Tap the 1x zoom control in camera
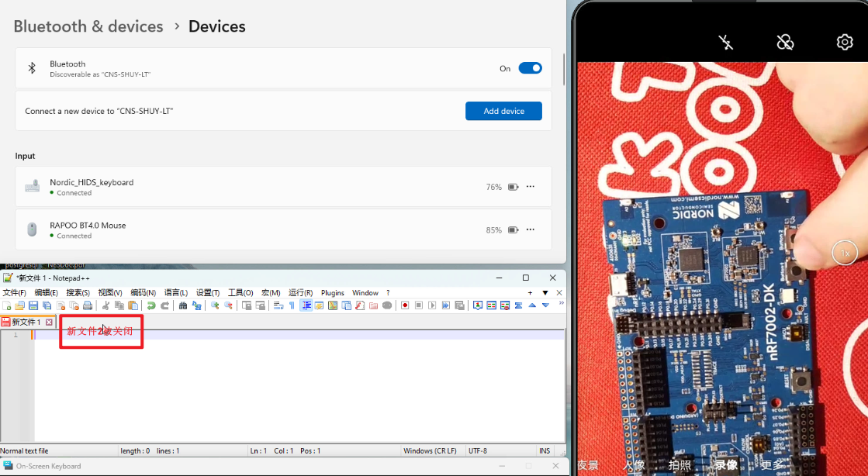This screenshot has width=868, height=476. pos(845,253)
